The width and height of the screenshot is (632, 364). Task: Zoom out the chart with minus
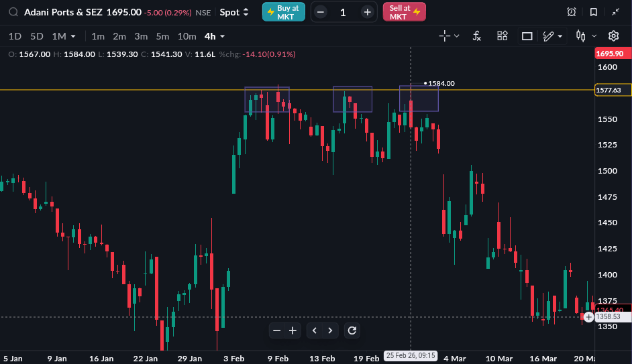[x=276, y=330]
